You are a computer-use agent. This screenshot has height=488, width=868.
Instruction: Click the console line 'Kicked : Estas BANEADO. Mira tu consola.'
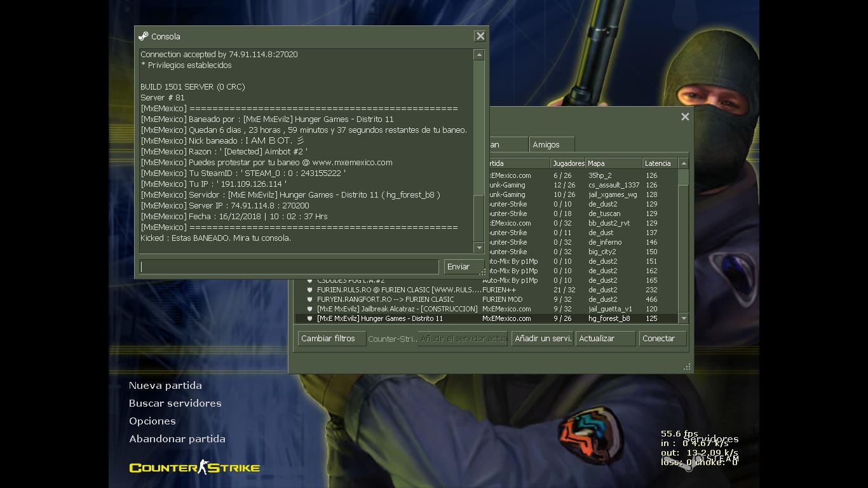point(216,238)
